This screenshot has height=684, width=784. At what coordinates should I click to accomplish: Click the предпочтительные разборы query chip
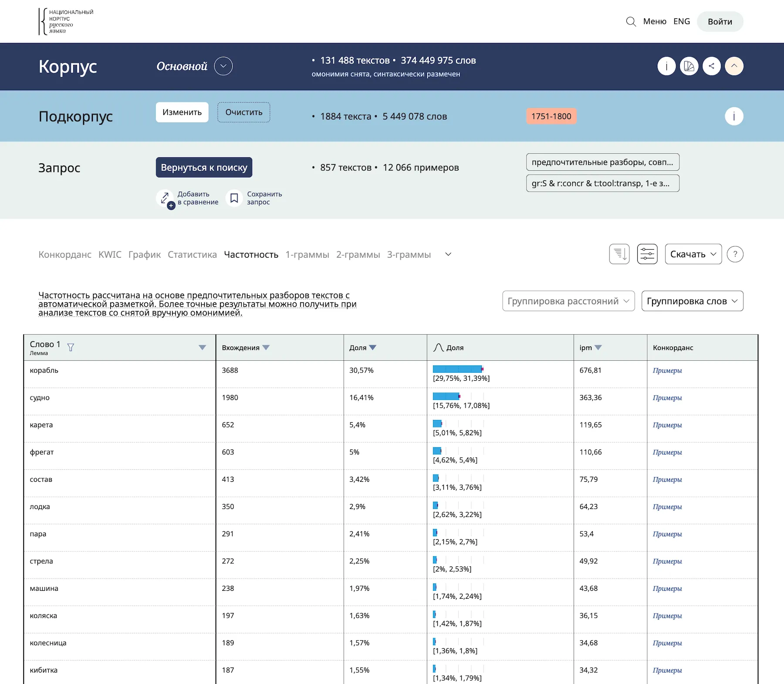pyautogui.click(x=602, y=162)
